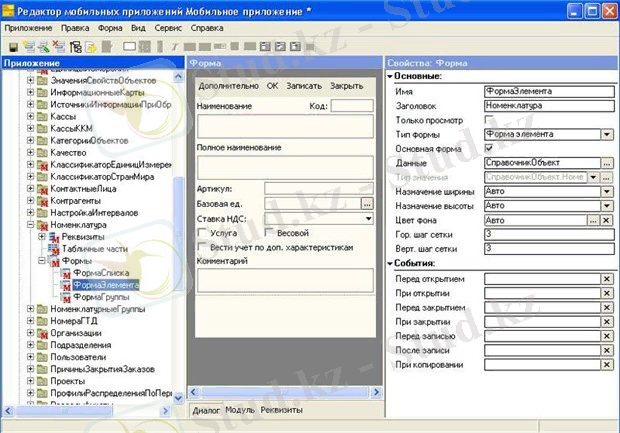Uncheck the Основная форма checkbox
Viewport: 620px width, 433px height.
click(487, 147)
